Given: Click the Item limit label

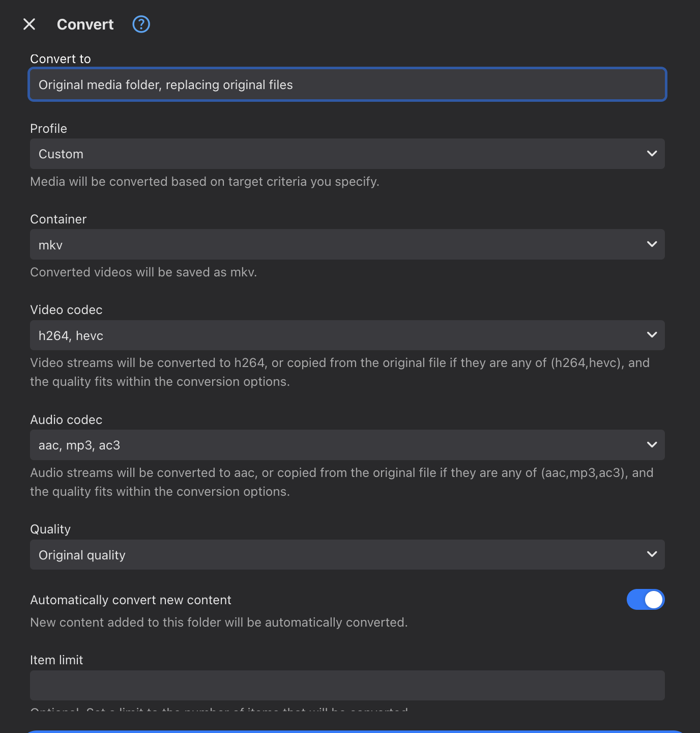Looking at the screenshot, I should point(56,660).
